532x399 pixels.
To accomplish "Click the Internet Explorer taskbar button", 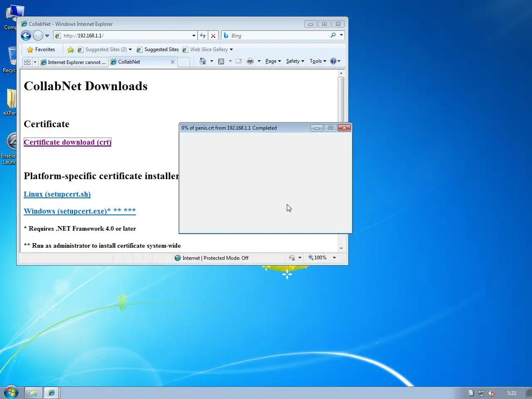I will 52,393.
